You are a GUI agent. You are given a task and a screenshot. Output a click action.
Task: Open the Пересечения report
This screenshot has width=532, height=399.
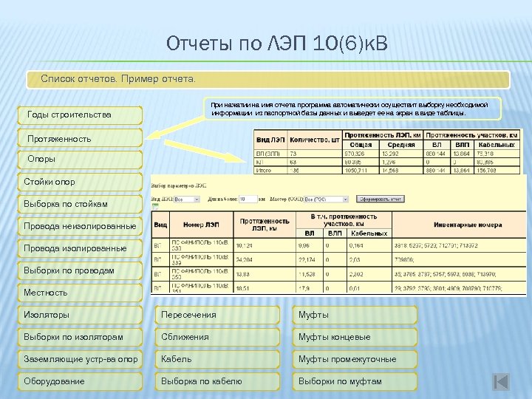pos(217,315)
